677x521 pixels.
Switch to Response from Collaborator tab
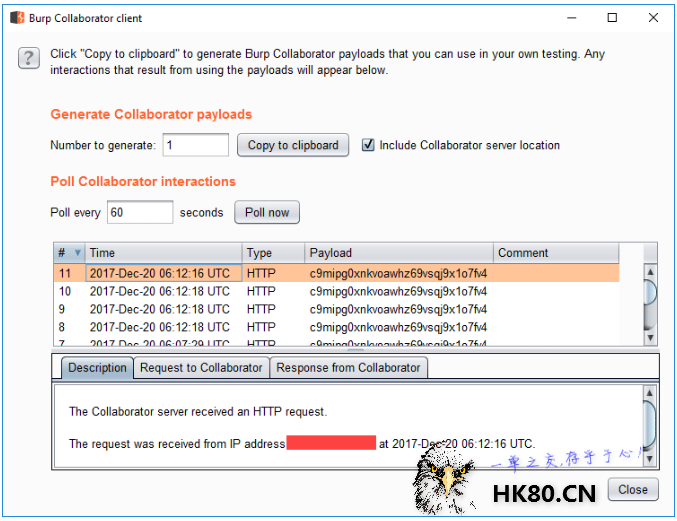[x=348, y=368]
